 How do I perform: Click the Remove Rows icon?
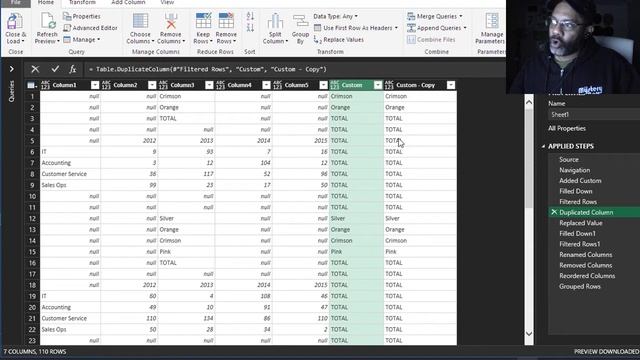(x=226, y=21)
